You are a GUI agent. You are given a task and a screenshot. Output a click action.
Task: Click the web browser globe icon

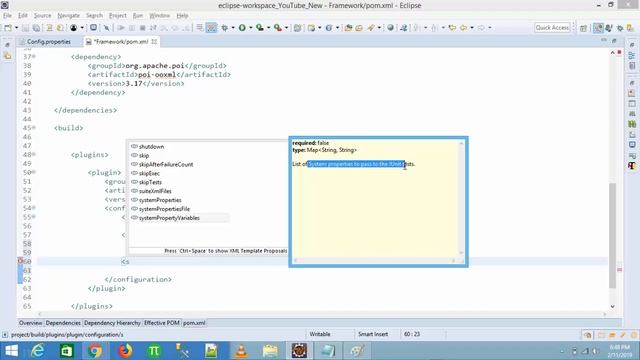(391, 28)
